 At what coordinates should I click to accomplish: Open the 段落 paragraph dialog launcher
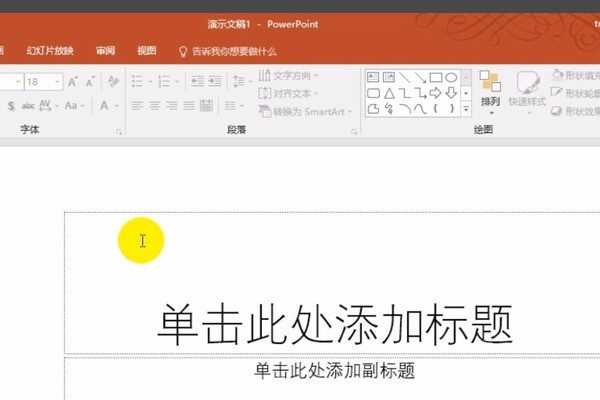(354, 132)
